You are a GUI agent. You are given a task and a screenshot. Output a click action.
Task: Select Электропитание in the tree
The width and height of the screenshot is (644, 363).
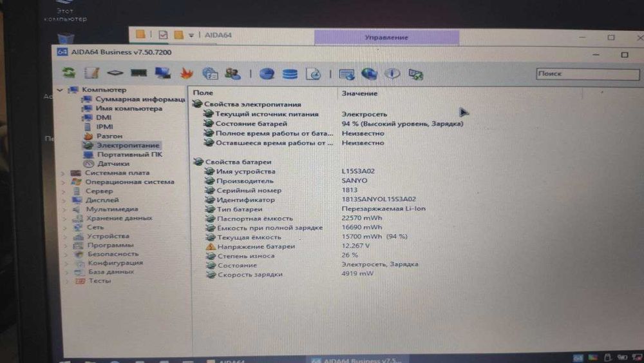pos(128,145)
